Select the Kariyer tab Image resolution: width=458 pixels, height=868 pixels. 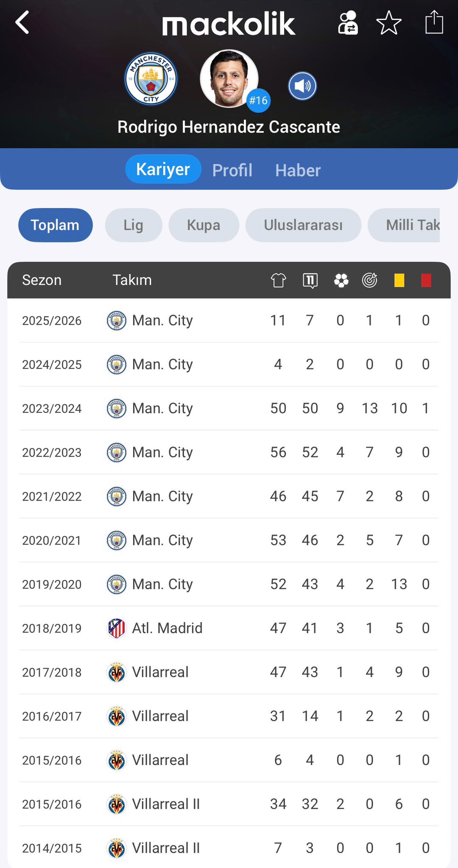(163, 169)
